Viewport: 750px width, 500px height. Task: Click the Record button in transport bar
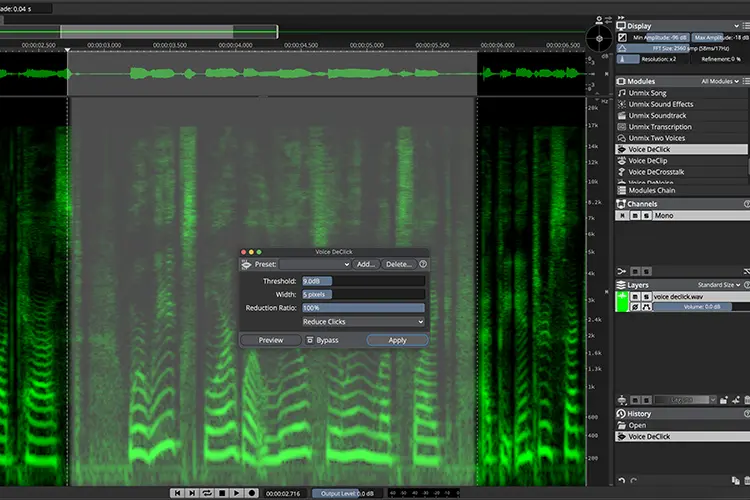point(252,493)
